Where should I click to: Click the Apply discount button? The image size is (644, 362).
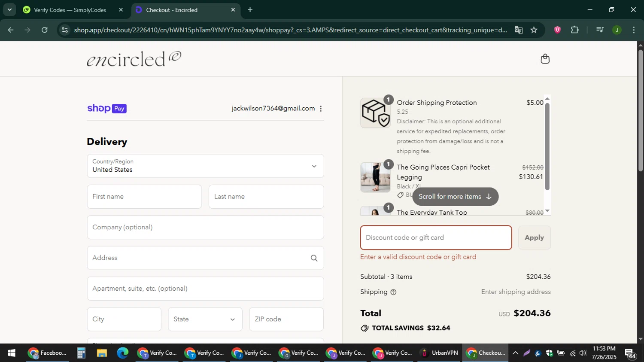tap(534, 238)
